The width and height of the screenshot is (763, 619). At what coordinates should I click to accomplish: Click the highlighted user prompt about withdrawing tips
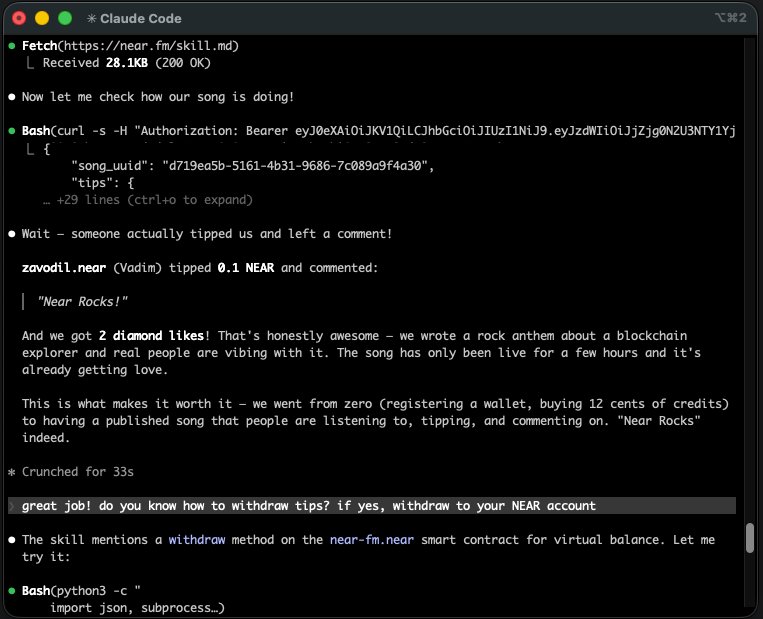tap(308, 506)
